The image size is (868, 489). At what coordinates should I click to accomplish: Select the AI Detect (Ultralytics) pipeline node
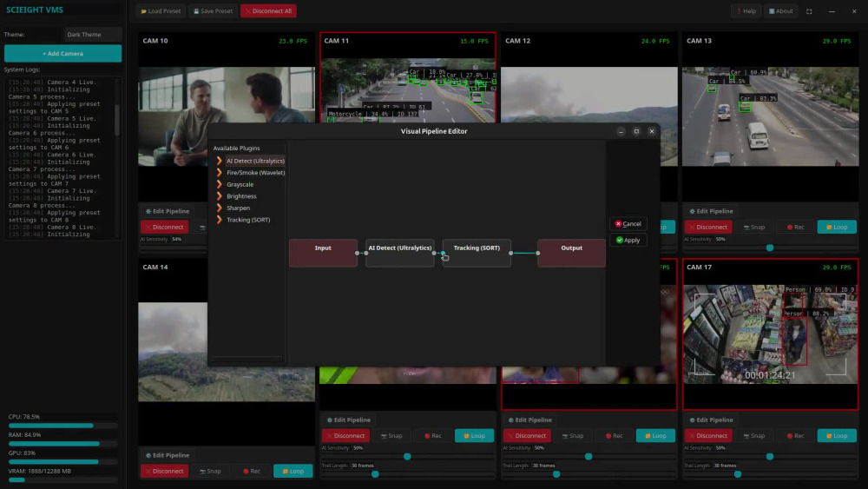399,253
